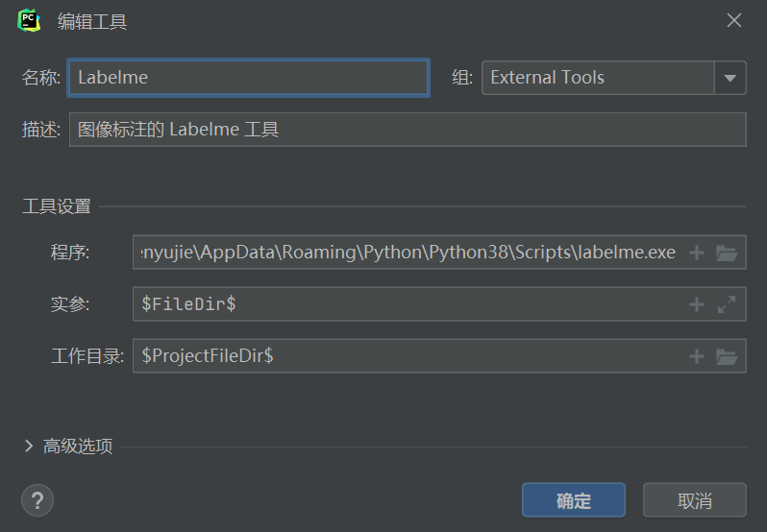Viewport: 767px width, 532px height.
Task: Insert macro into the 工作目录 field
Action: coord(697,356)
